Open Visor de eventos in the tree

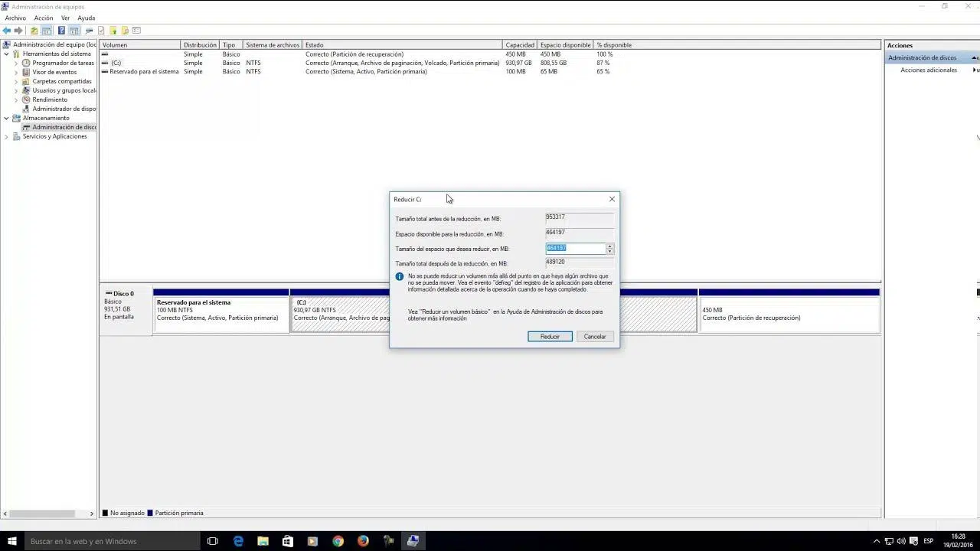(54, 72)
